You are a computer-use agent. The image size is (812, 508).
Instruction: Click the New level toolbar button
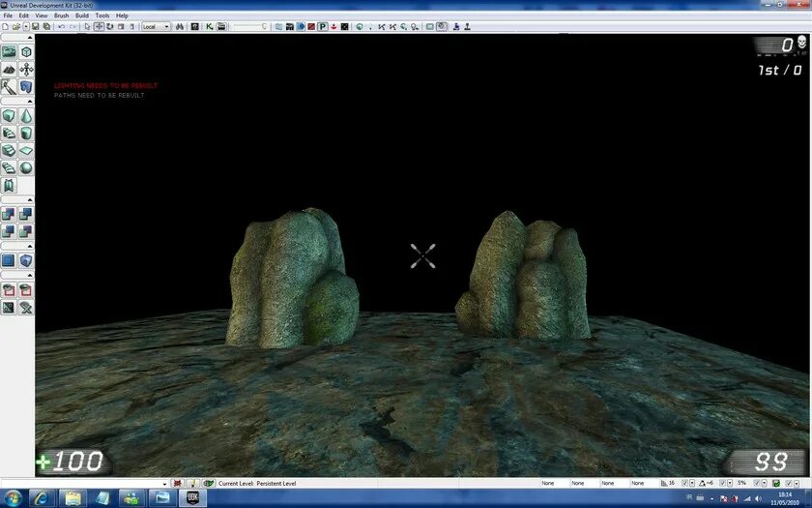click(x=5, y=26)
